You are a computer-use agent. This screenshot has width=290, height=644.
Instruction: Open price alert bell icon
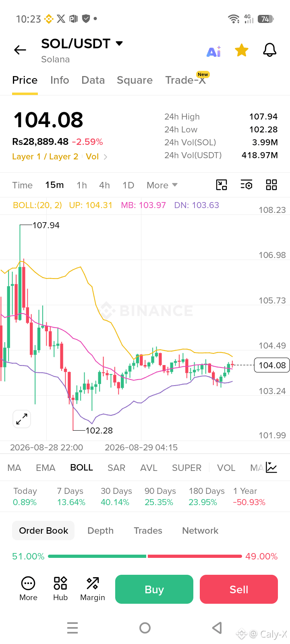pyautogui.click(x=269, y=50)
